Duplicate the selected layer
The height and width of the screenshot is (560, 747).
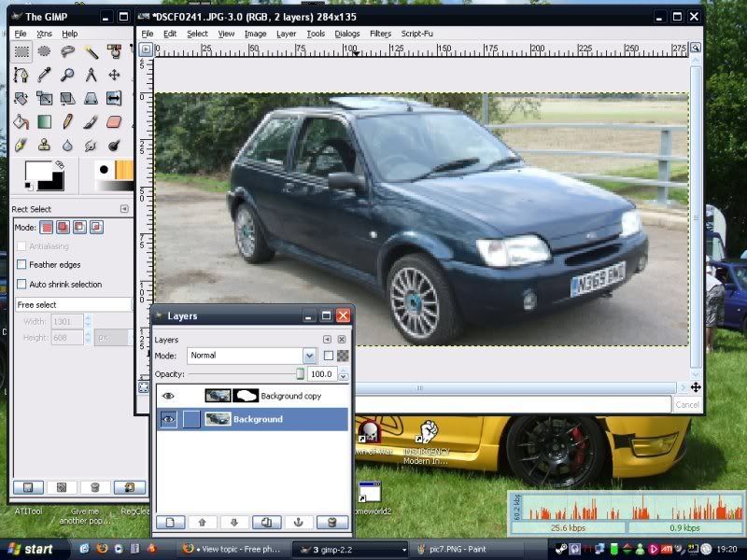coord(266,523)
